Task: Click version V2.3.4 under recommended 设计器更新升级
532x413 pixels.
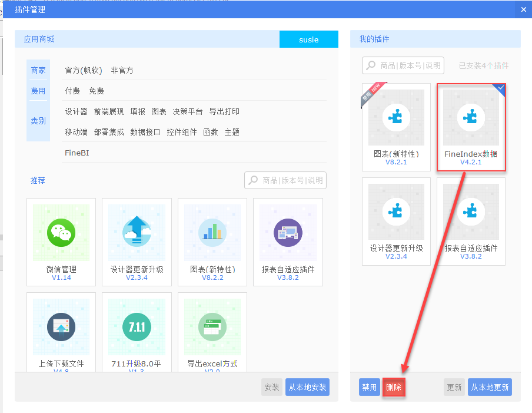Action: (137, 277)
